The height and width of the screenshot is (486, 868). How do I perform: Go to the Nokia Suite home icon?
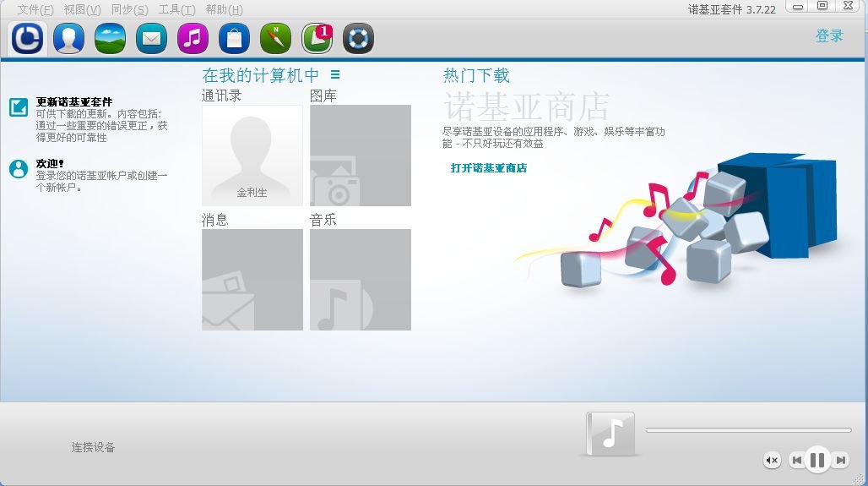tap(27, 39)
